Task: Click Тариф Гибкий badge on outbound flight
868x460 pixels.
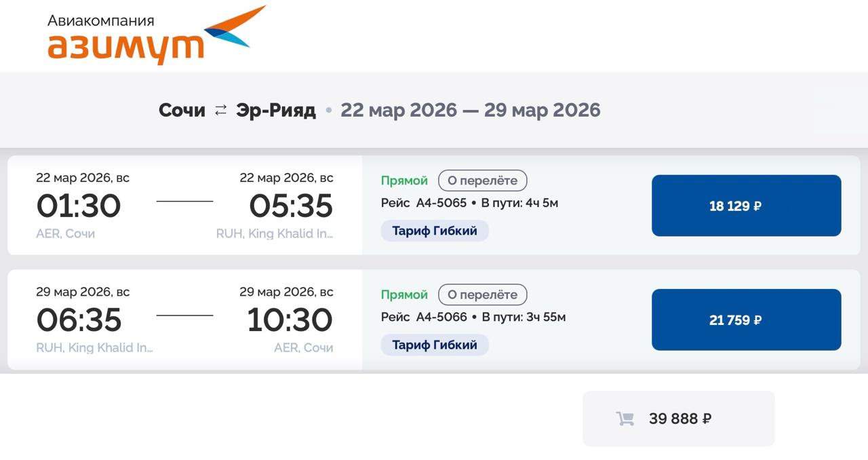Action: pyautogui.click(x=434, y=231)
